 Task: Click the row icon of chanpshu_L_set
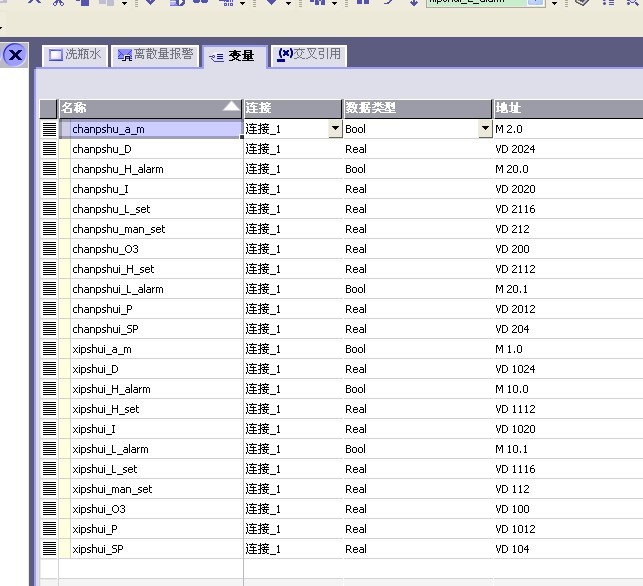click(49, 209)
